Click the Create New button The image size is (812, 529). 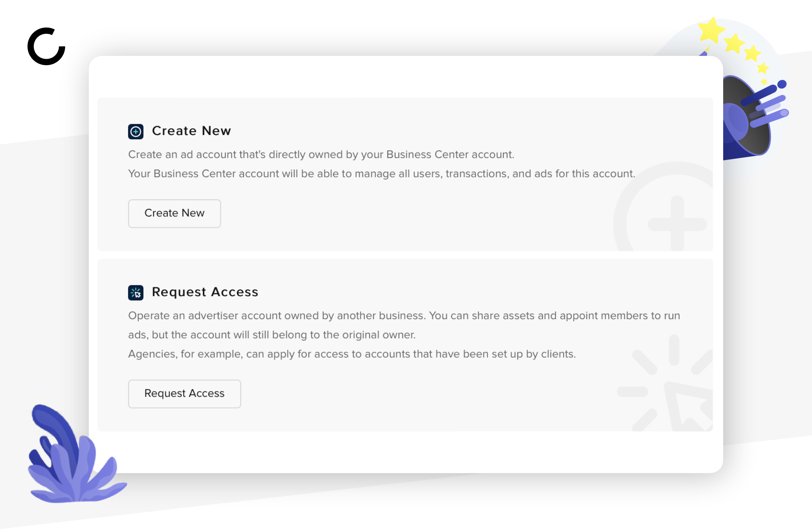coord(175,214)
